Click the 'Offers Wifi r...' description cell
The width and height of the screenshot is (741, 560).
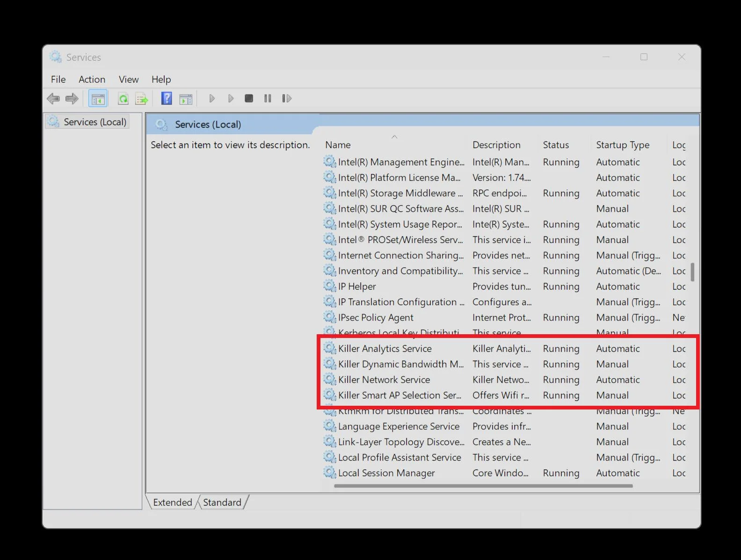501,395
